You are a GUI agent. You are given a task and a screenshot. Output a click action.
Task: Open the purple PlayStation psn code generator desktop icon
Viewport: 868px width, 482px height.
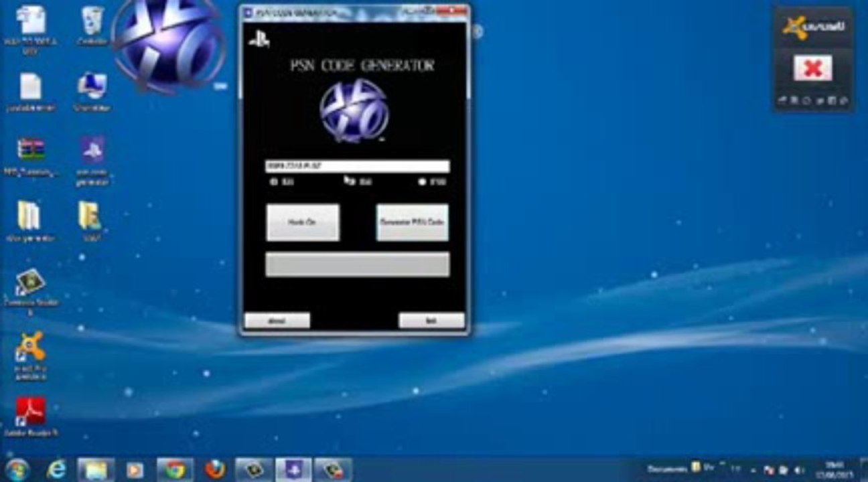(x=92, y=161)
